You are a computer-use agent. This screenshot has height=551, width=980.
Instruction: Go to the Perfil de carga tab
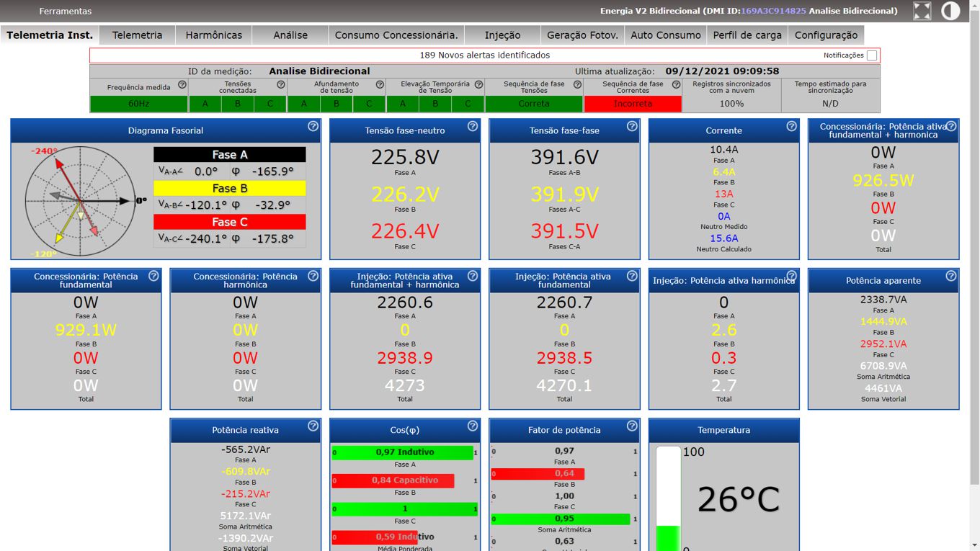[x=747, y=35]
